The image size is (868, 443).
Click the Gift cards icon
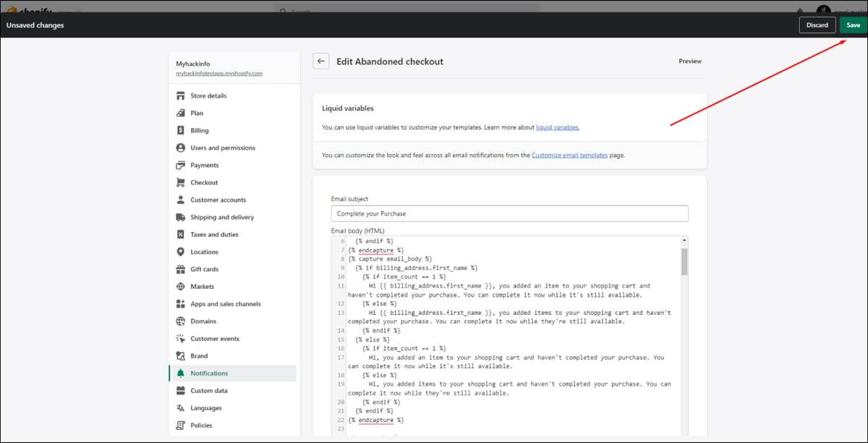coord(181,269)
